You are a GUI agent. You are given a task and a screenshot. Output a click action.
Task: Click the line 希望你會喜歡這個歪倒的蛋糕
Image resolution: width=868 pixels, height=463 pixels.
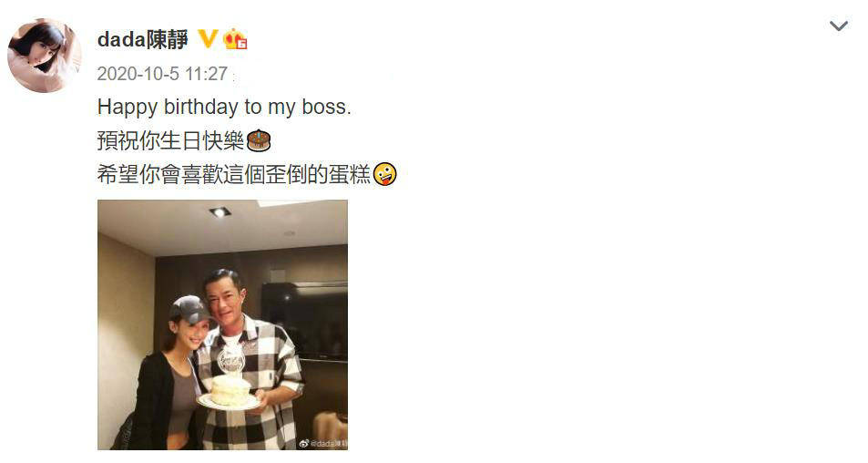tap(233, 174)
